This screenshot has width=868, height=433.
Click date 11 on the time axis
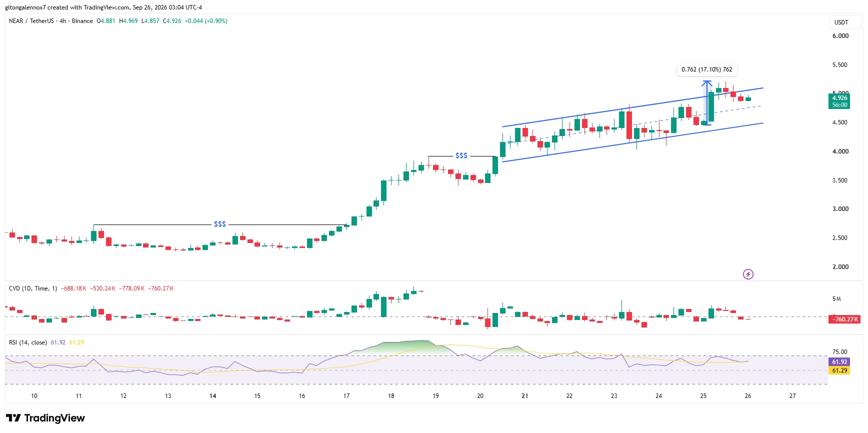[78, 396]
